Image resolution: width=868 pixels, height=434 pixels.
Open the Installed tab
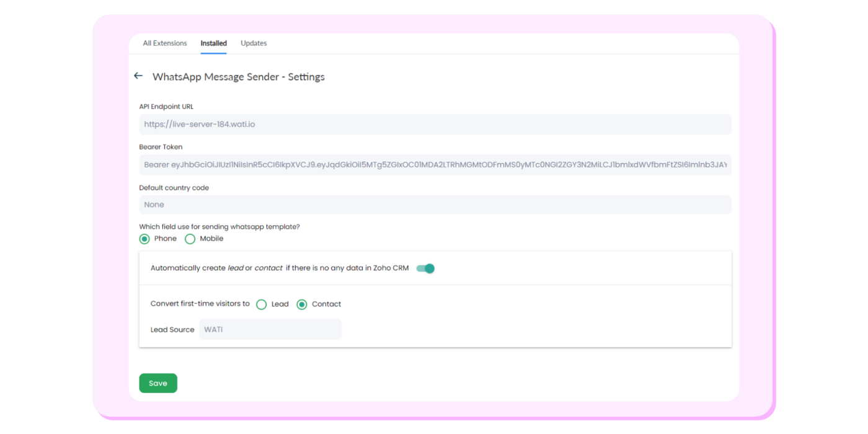click(213, 43)
